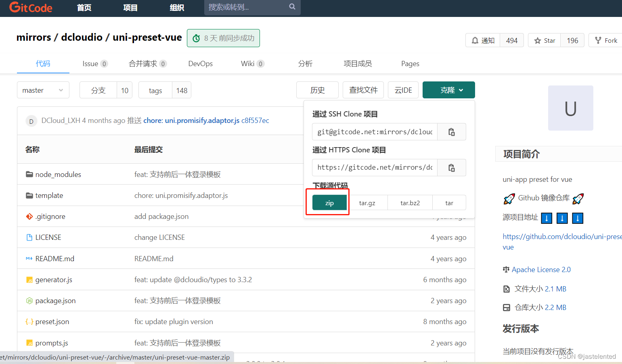Click the Fork button
This screenshot has width=622, height=364.
pyautogui.click(x=606, y=40)
